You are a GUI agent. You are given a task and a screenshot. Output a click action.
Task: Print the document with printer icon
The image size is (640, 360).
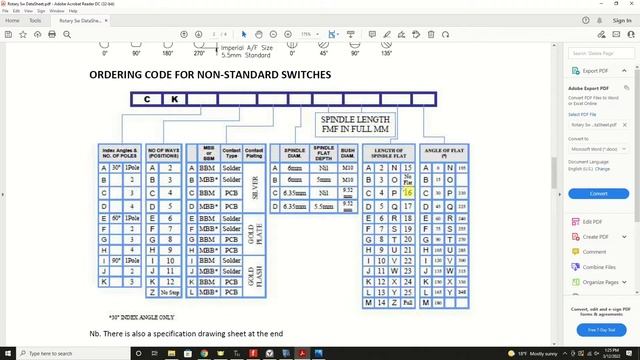click(52, 35)
